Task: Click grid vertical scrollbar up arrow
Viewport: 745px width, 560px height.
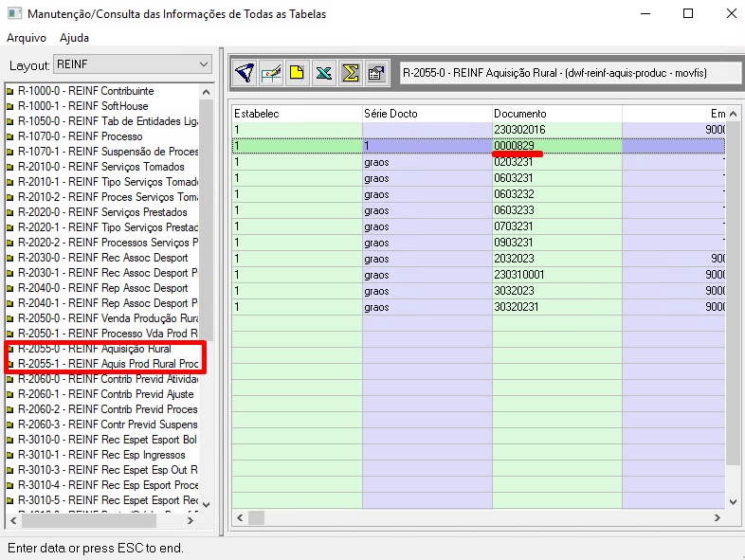Action: (x=733, y=114)
